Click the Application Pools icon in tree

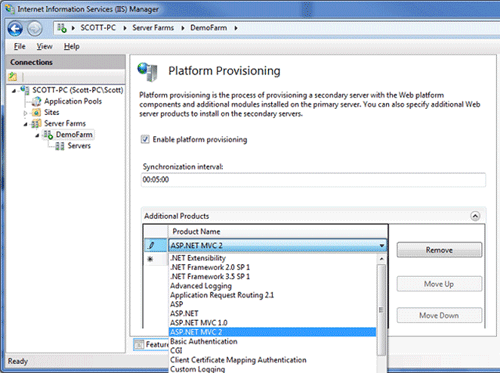[36, 101]
